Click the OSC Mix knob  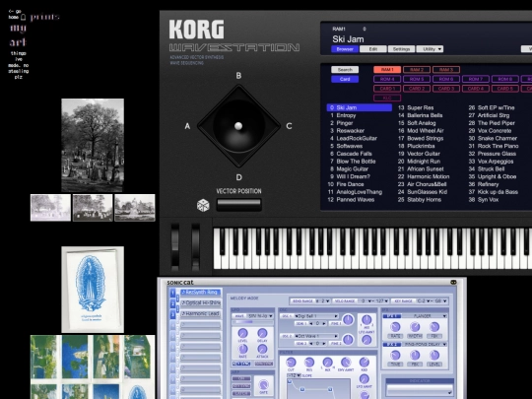point(366,319)
